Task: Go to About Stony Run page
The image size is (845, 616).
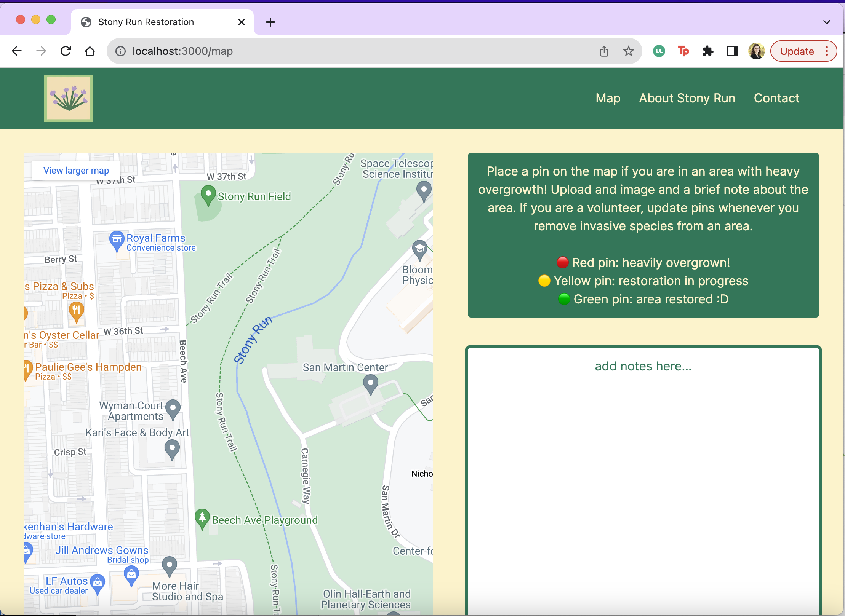Action: click(687, 98)
